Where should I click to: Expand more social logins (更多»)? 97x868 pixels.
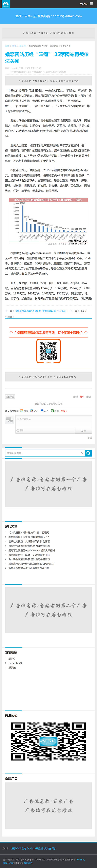click(64, 411)
